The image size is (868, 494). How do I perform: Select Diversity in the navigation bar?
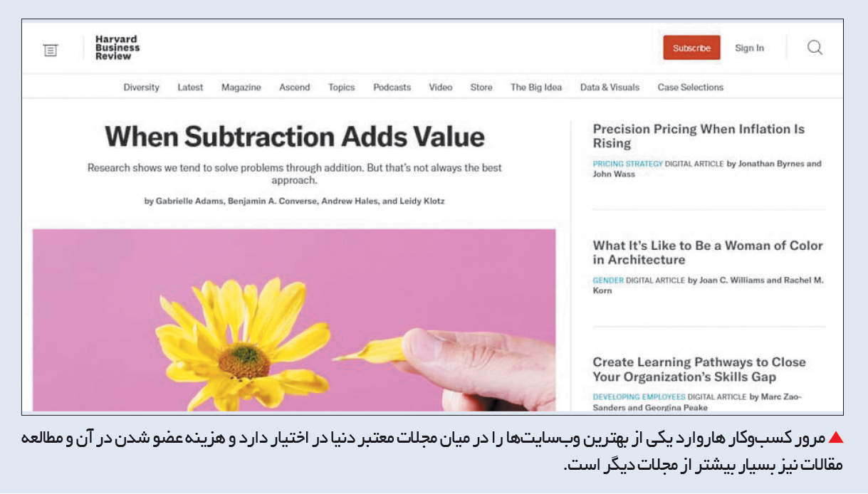[x=141, y=88]
